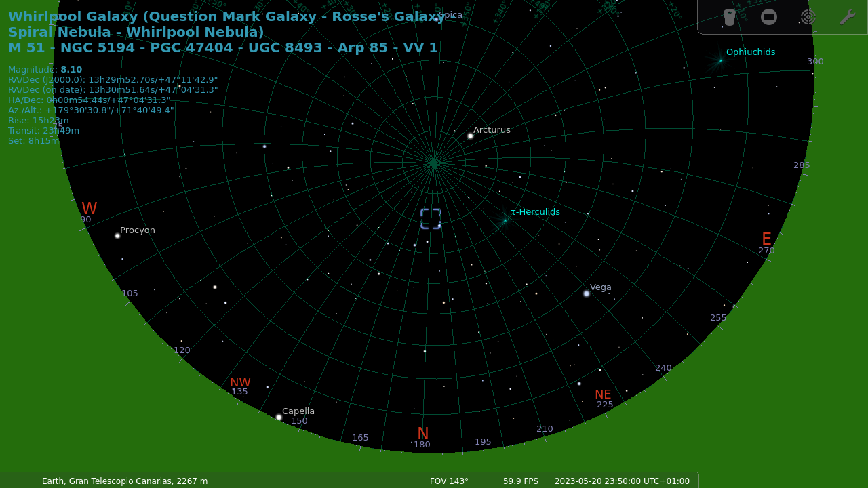Click the date and time 2023-05-20 23:50:00
Image resolution: width=868 pixels, height=488 pixels.
pos(622,481)
